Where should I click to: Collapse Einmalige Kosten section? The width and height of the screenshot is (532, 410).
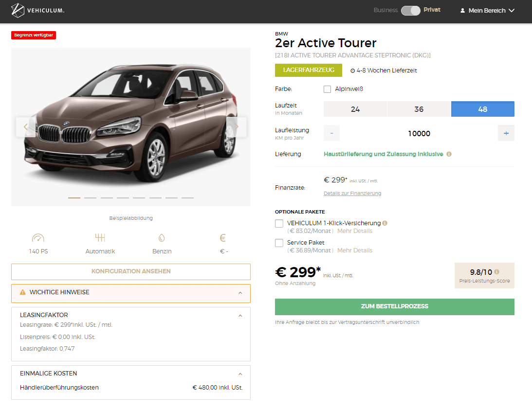(x=240, y=374)
